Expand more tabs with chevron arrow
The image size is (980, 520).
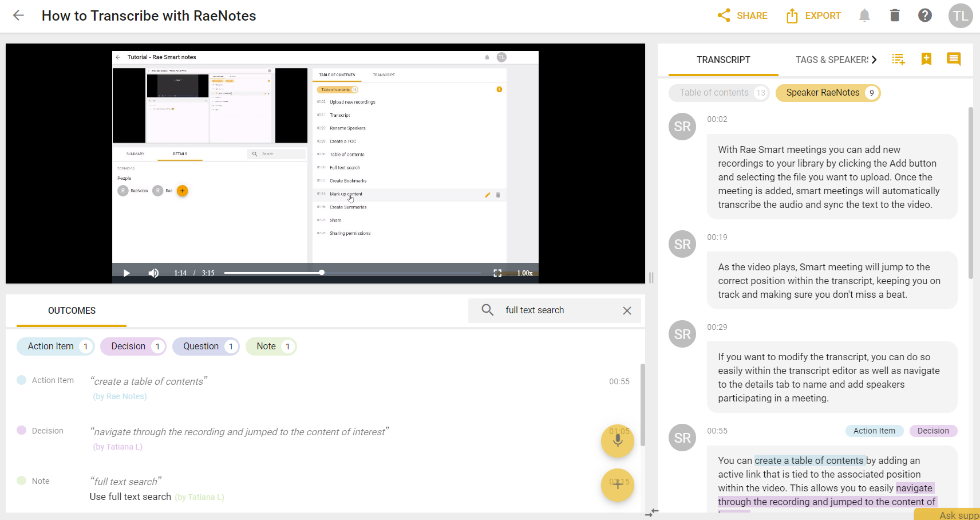click(874, 60)
